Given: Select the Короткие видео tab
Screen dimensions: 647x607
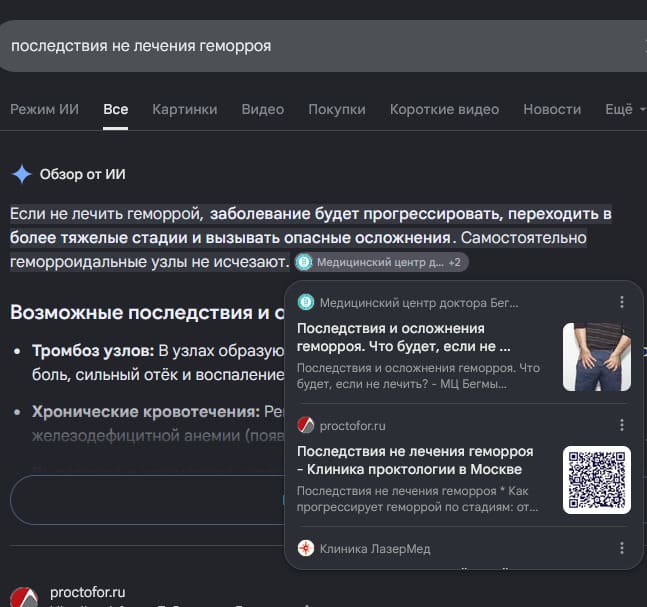Looking at the screenshot, I should click(x=444, y=109).
